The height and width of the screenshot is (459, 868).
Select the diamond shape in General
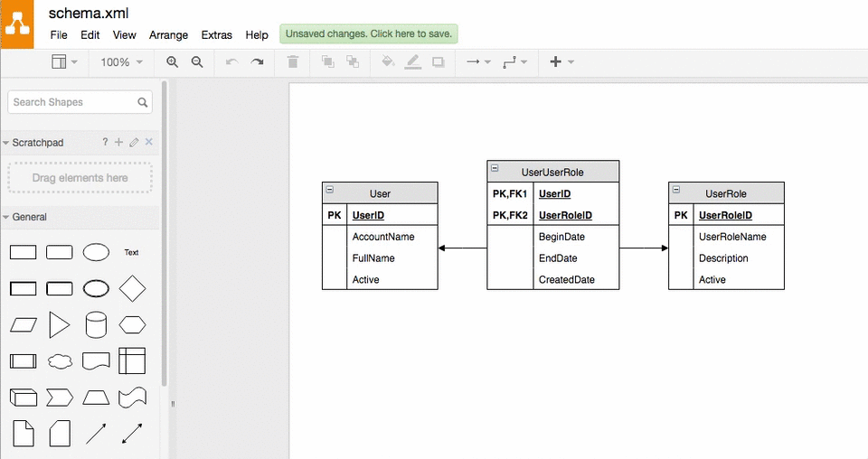click(132, 288)
